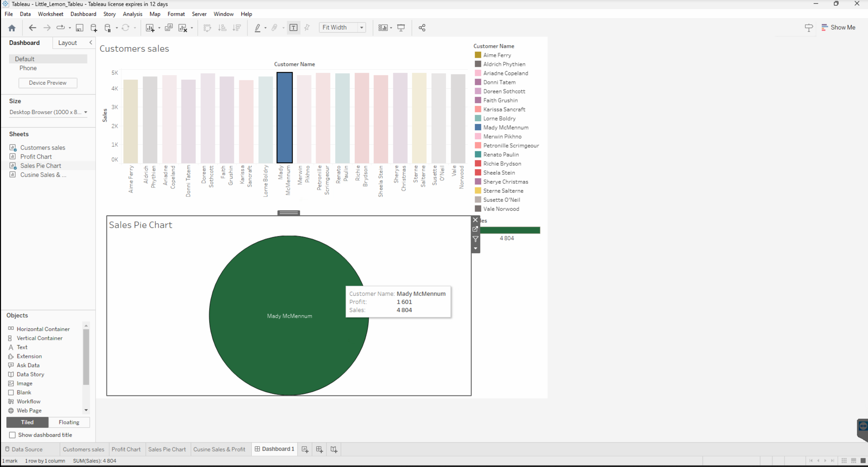Screen dimensions: 868x467
Task: Click the Device Preview button
Action: pyautogui.click(x=48, y=83)
